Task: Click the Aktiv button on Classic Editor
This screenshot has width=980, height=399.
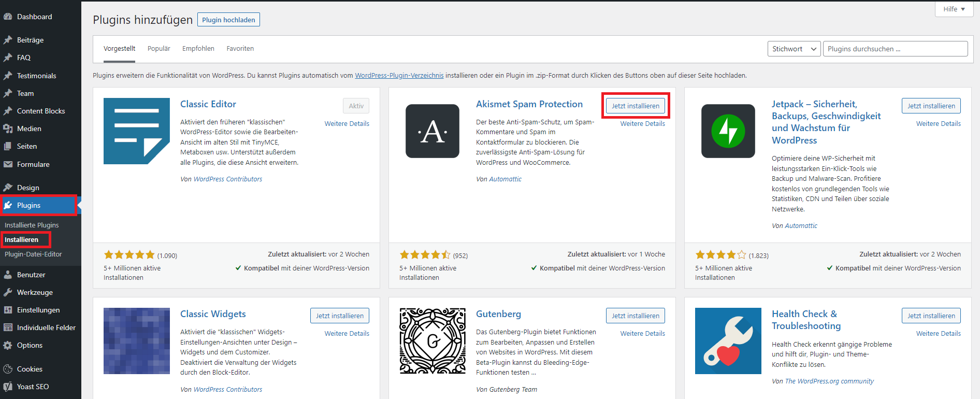Action: pyautogui.click(x=356, y=106)
